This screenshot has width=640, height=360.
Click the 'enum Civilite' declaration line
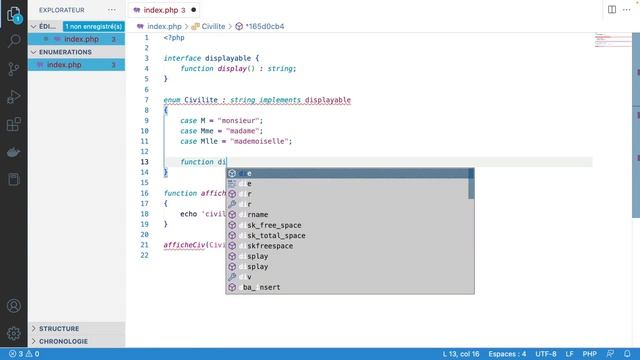257,100
